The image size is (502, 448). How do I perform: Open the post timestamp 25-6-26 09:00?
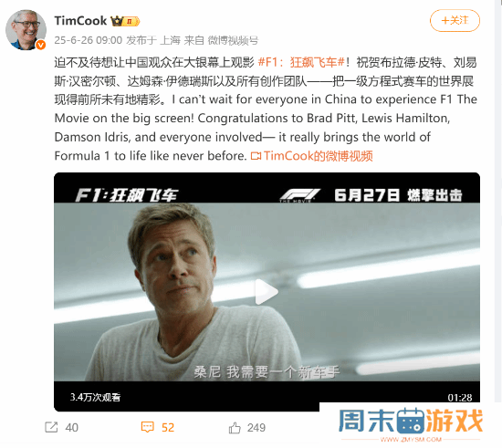89,40
